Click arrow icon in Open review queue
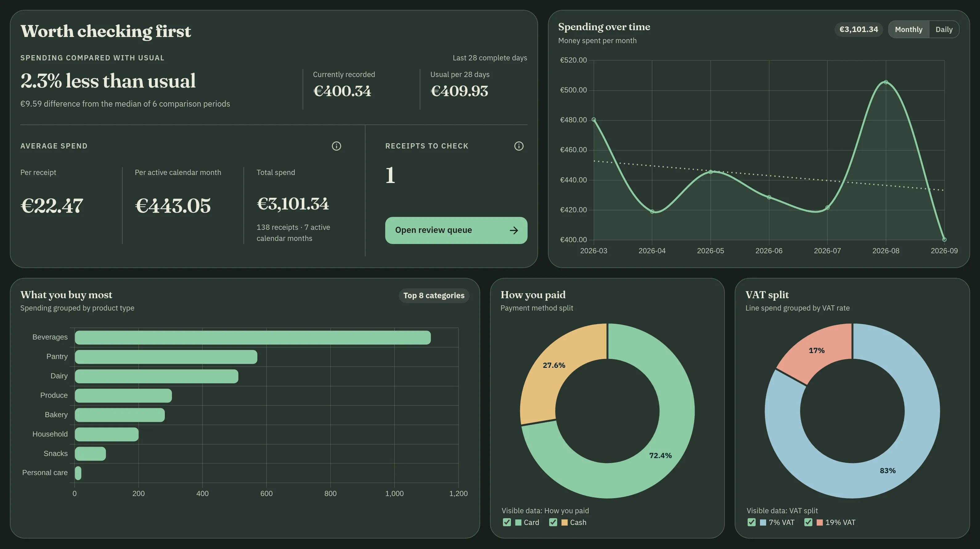 pos(514,230)
